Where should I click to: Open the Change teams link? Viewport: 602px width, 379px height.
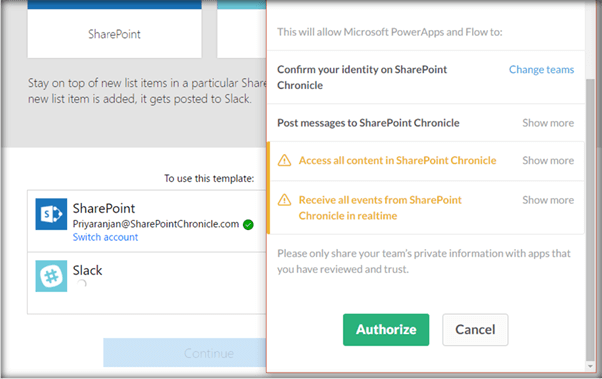click(x=541, y=70)
